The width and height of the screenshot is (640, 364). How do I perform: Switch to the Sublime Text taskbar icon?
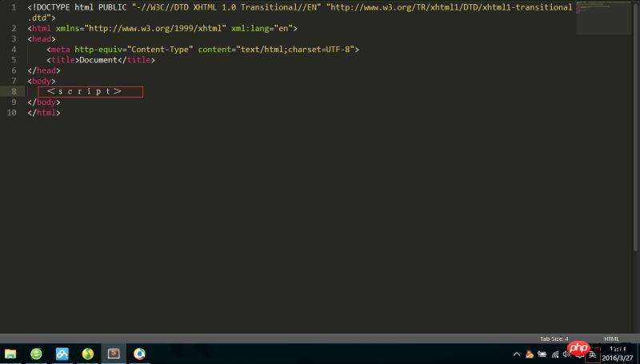coord(114,354)
